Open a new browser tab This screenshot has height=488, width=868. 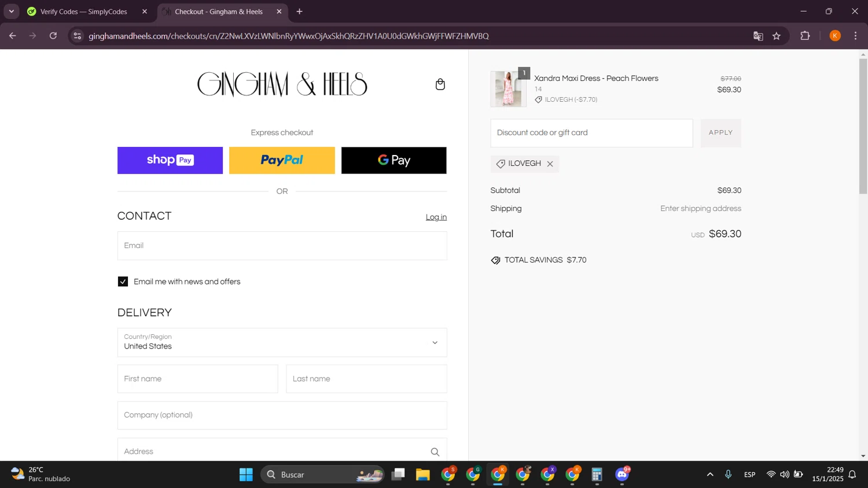click(299, 12)
